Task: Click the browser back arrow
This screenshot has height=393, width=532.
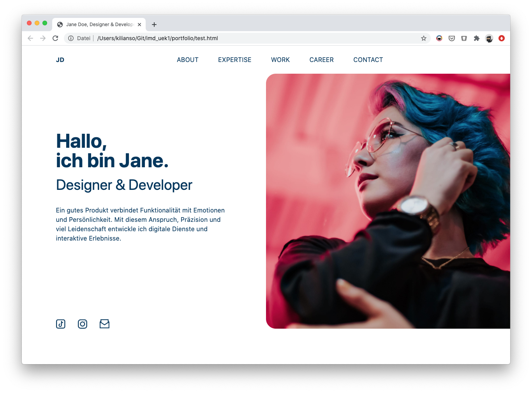Action: pyautogui.click(x=30, y=38)
